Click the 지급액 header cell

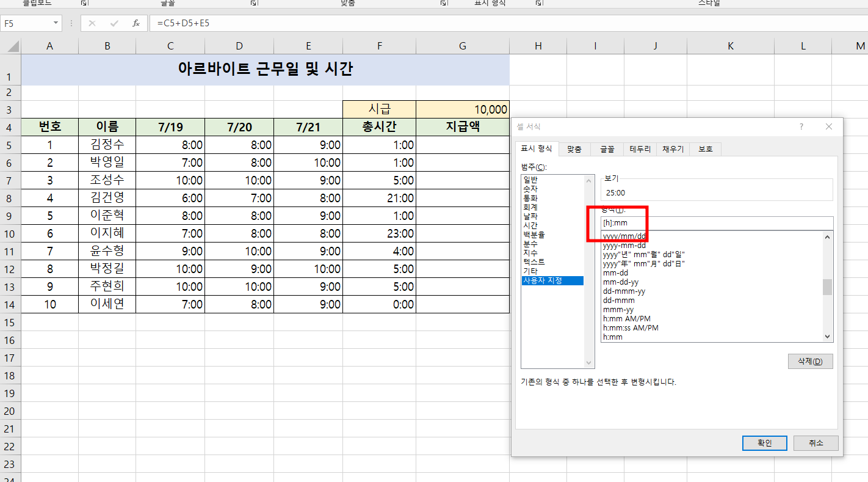[463, 127]
